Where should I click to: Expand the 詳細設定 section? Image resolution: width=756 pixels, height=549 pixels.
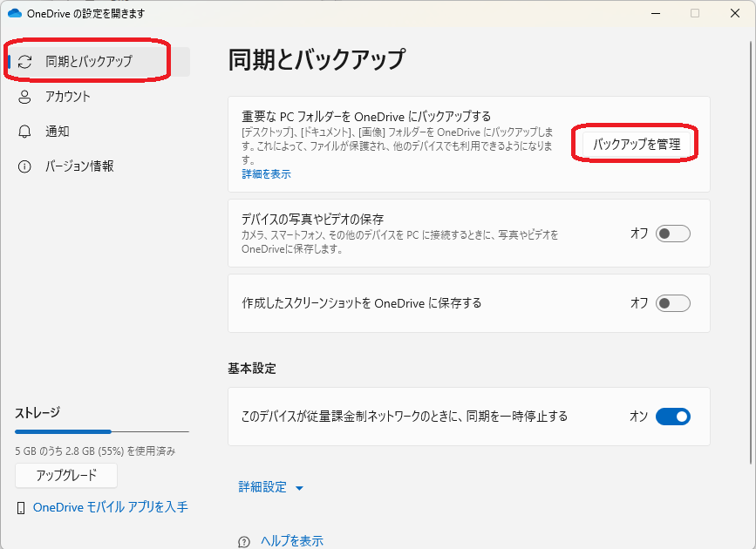[271, 487]
